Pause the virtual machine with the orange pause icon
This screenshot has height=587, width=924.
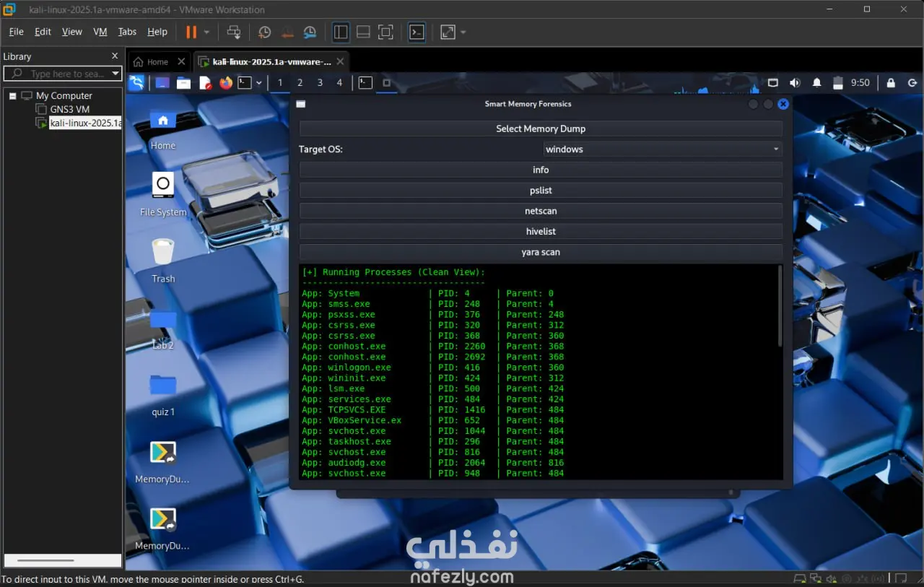191,32
